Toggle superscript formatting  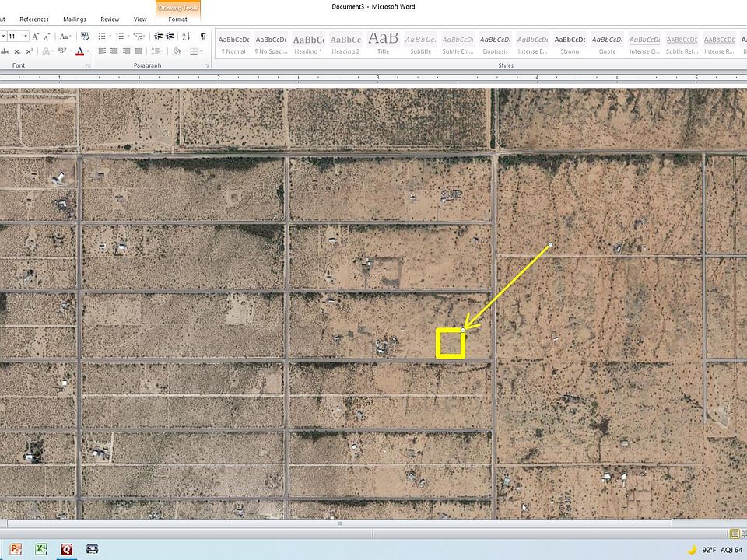coord(29,51)
